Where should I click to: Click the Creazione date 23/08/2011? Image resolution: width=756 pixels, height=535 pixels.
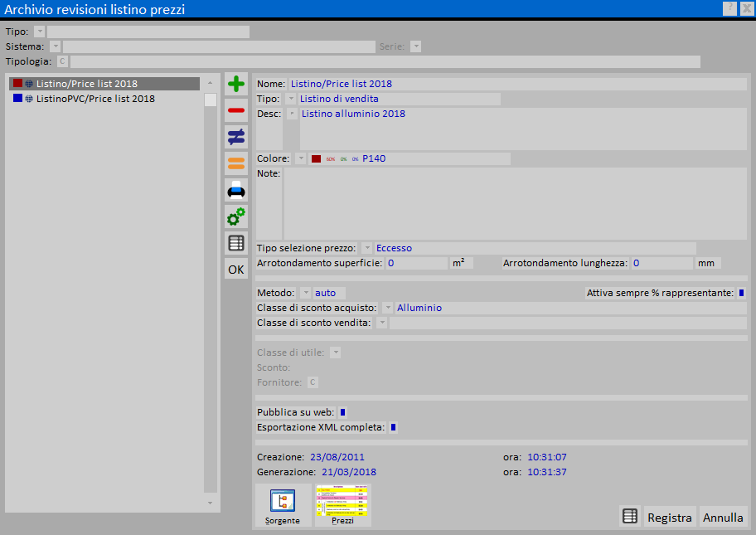tap(337, 457)
